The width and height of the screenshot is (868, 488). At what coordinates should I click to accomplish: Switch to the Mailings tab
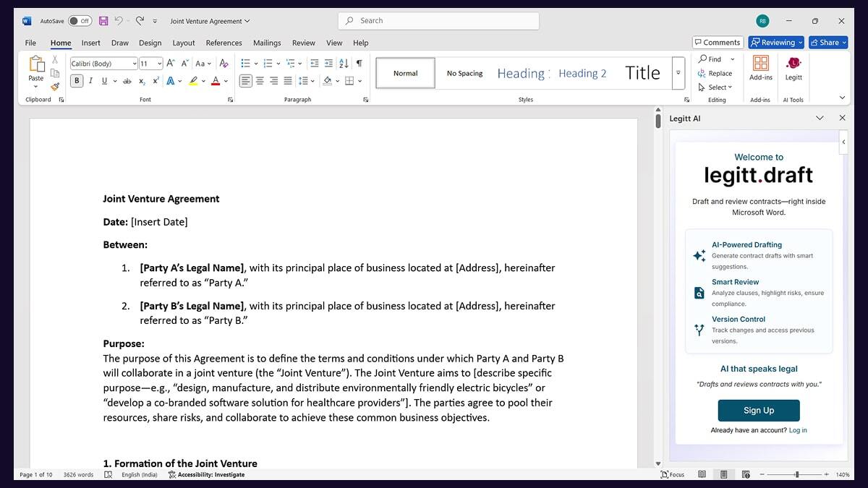click(267, 43)
